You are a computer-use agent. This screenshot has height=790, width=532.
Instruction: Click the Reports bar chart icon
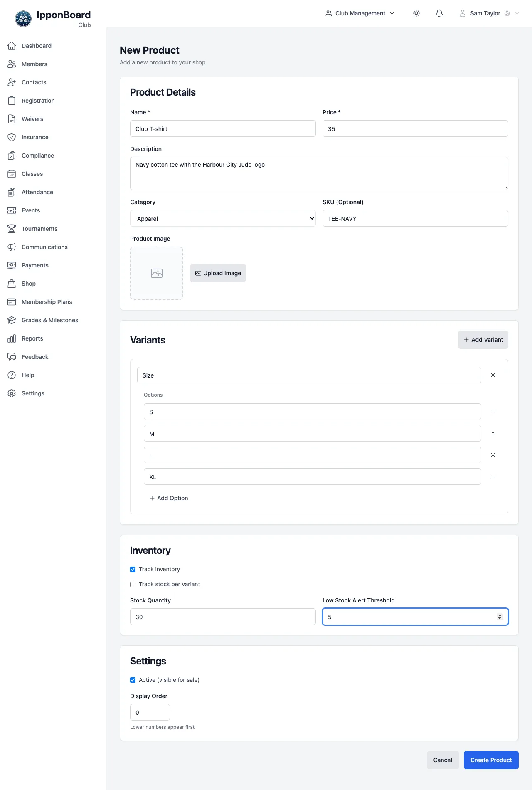click(12, 338)
